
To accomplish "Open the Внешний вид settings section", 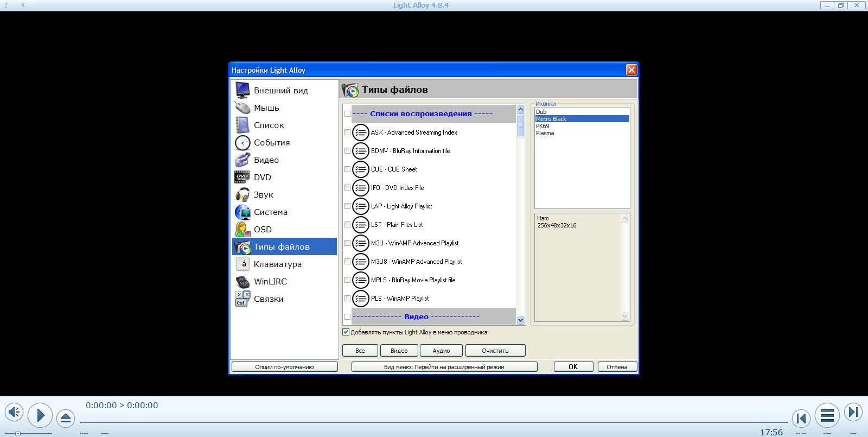I will click(284, 90).
